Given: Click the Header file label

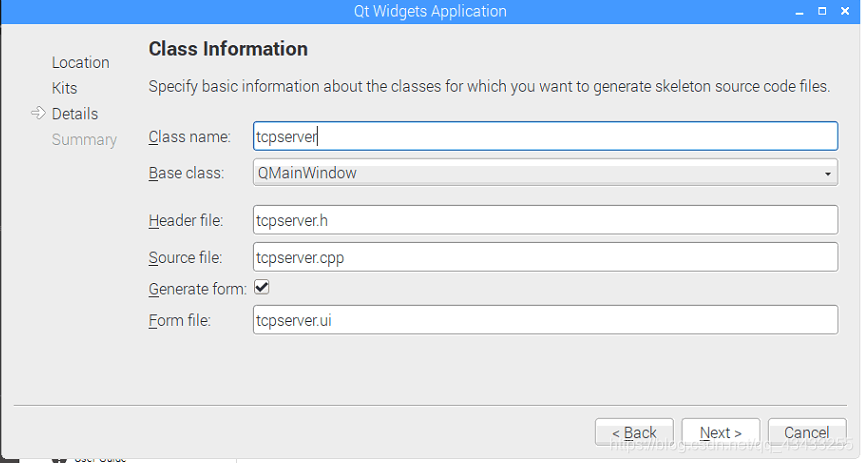Looking at the screenshot, I should (x=185, y=221).
